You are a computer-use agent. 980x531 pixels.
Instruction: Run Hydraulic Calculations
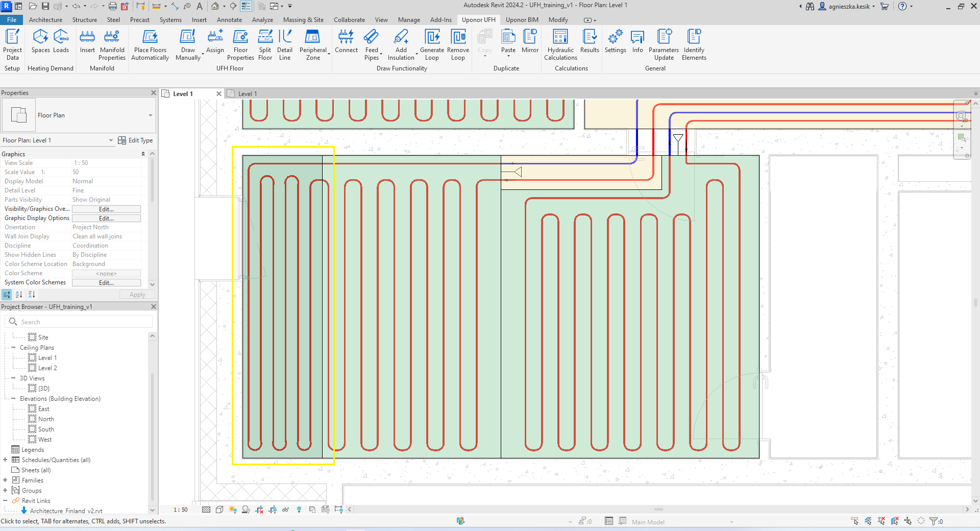560,44
